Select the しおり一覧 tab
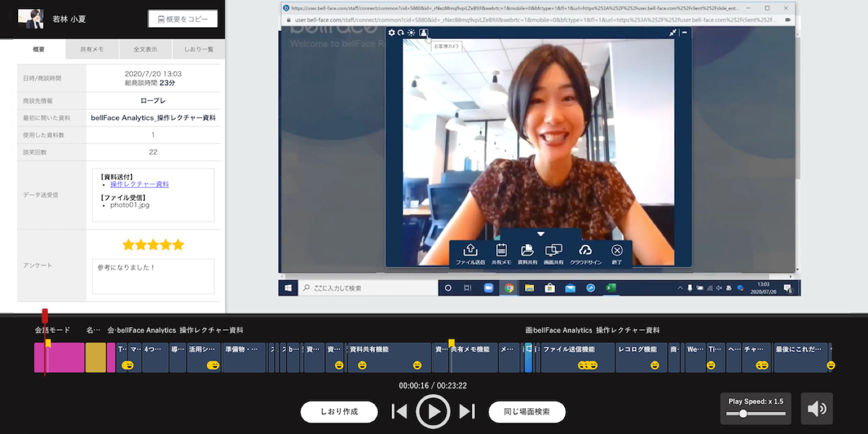 198,49
